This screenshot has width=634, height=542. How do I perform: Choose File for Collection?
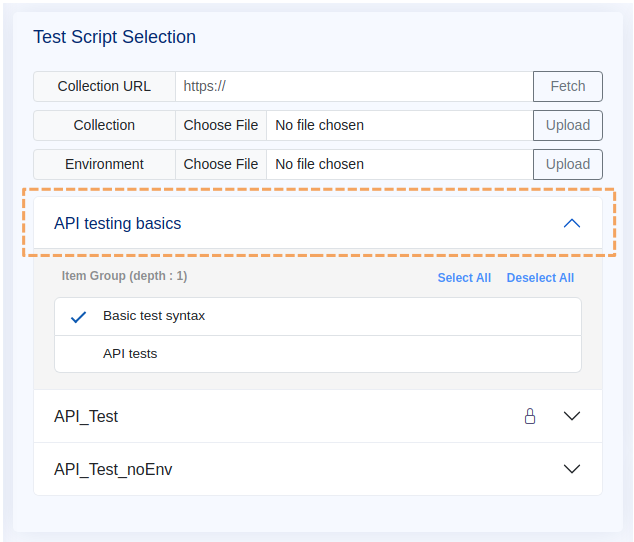click(x=221, y=125)
